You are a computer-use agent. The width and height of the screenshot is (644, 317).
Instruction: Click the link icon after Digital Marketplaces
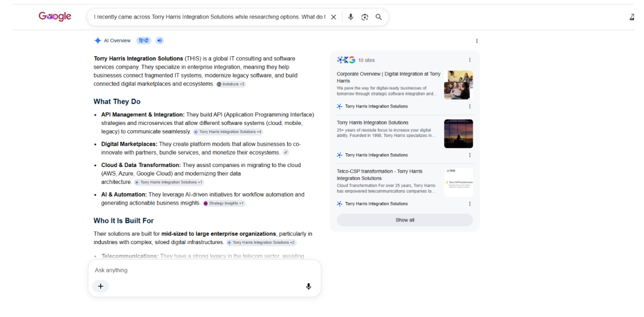[x=285, y=153]
